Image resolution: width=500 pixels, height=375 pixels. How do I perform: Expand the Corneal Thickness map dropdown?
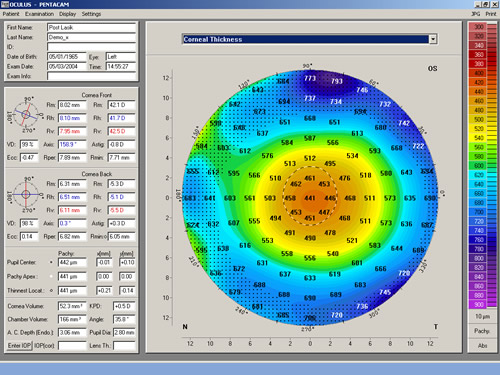433,39
